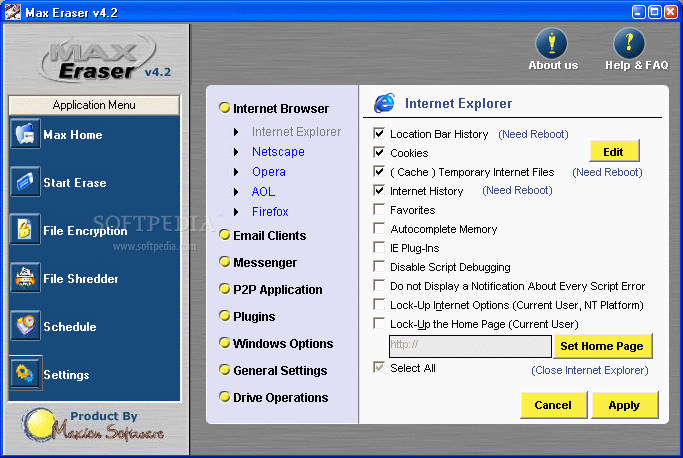683x458 pixels.
Task: Click the File Encryption padlock icon
Action: (25, 229)
